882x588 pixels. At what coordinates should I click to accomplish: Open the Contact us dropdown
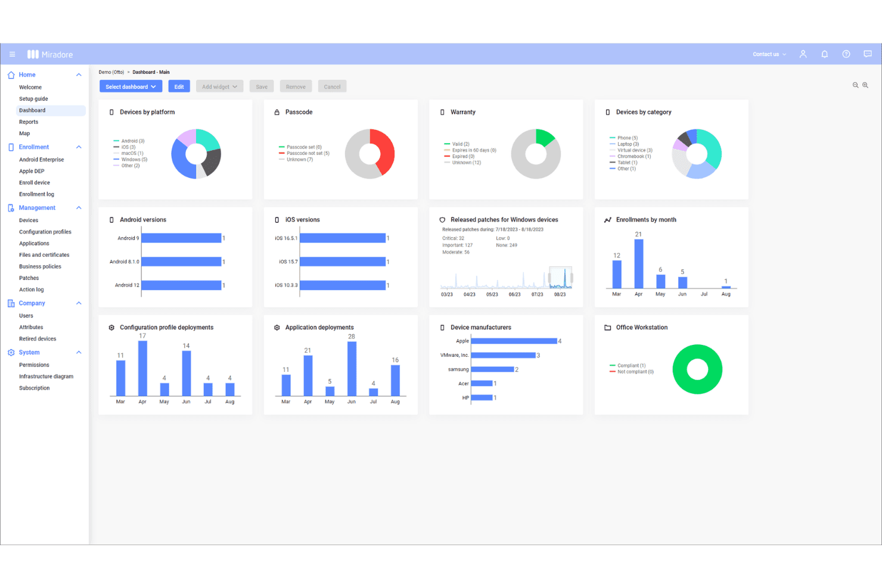pos(769,54)
